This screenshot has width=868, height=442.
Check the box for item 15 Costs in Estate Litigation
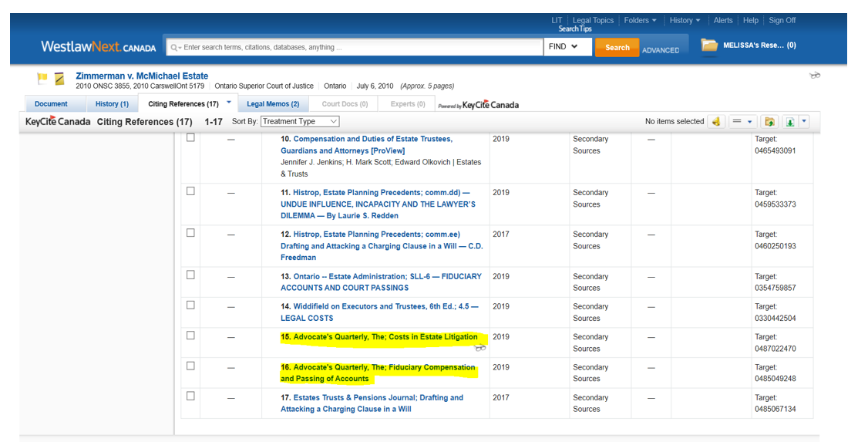[190, 336]
